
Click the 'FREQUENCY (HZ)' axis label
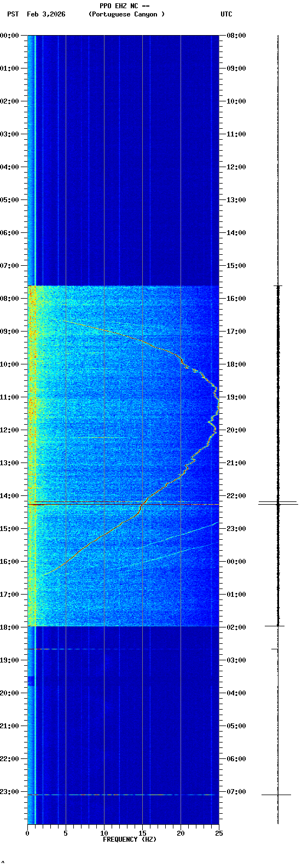point(130,840)
